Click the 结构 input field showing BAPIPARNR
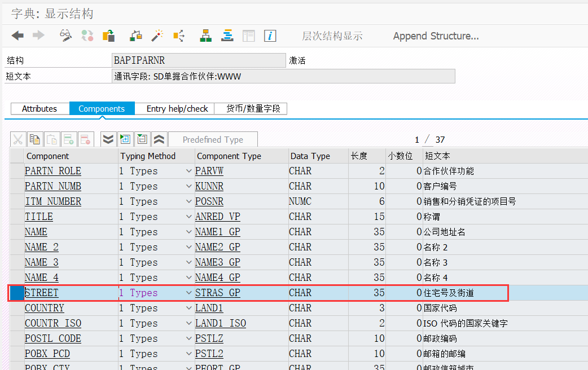The width and height of the screenshot is (588, 370). point(199,59)
